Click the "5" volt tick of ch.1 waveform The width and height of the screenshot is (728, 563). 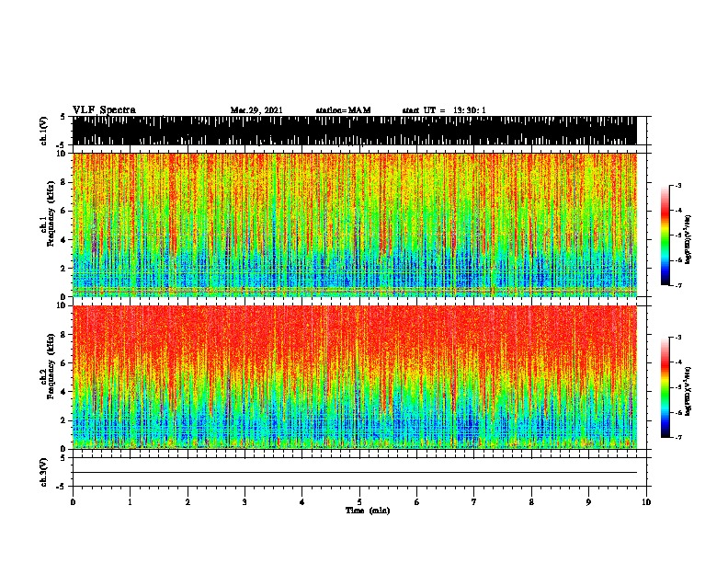(x=63, y=117)
